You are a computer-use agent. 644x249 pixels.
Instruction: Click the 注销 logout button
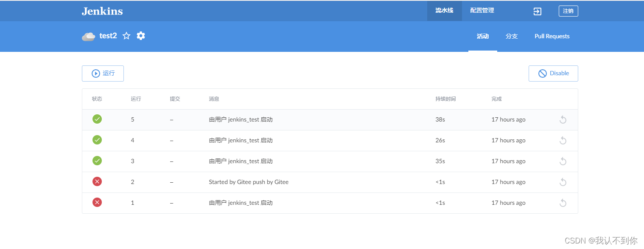point(568,11)
